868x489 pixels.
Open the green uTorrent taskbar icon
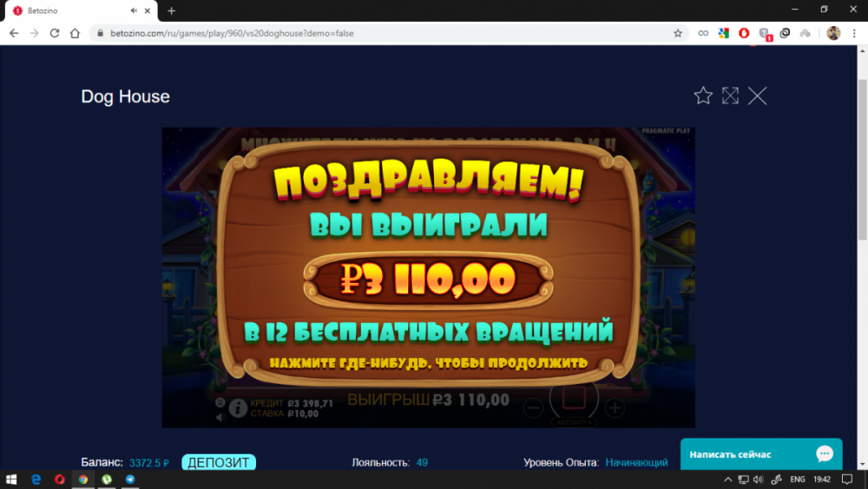click(106, 479)
